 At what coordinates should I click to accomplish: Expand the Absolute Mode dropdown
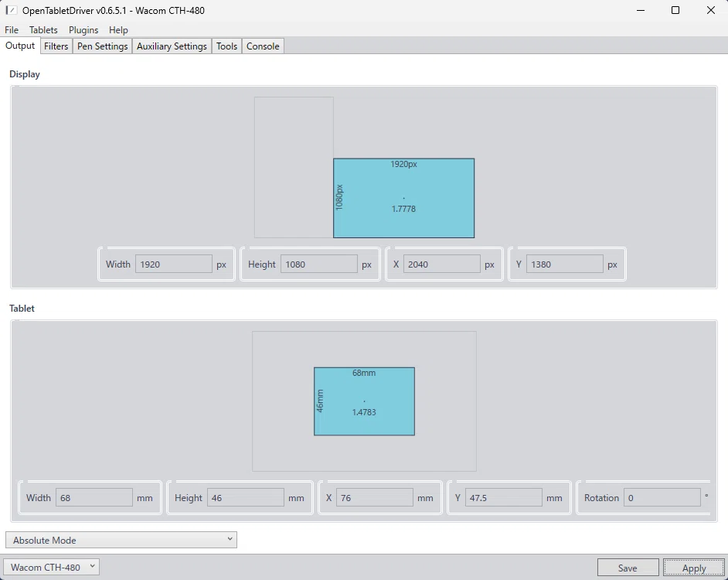121,540
